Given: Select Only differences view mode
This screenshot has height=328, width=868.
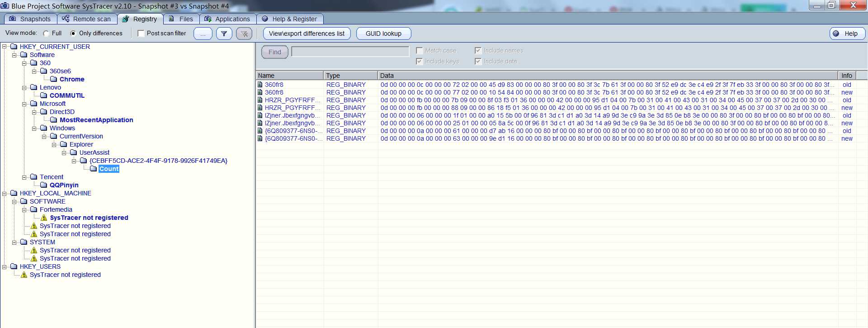Looking at the screenshot, I should [73, 33].
